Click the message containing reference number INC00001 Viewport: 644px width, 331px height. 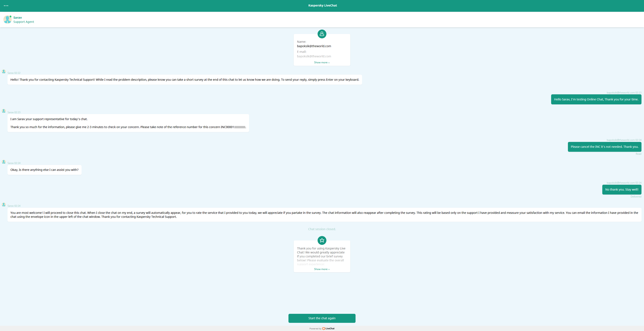(128, 123)
